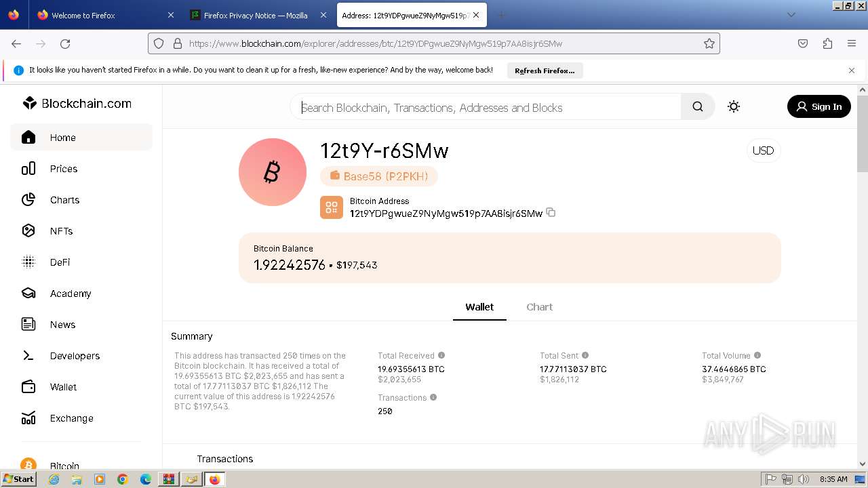Open the News sidebar icon
Viewport: 868px width, 488px height.
pos(28,325)
